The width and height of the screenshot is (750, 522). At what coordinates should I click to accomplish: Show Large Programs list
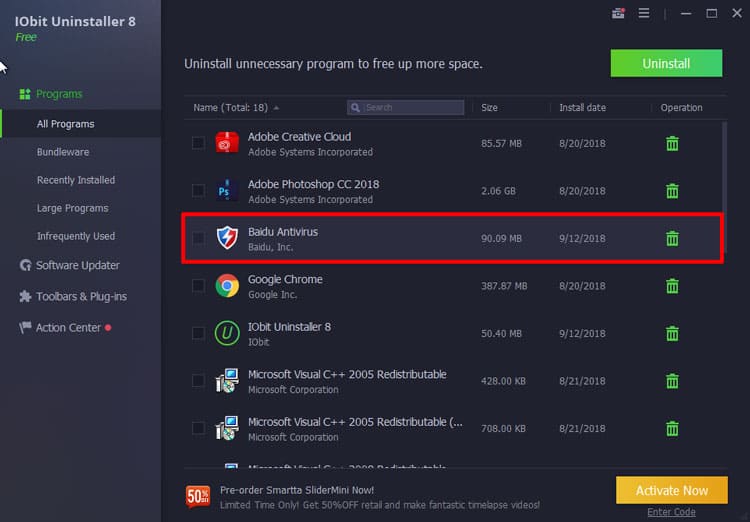[x=72, y=208]
